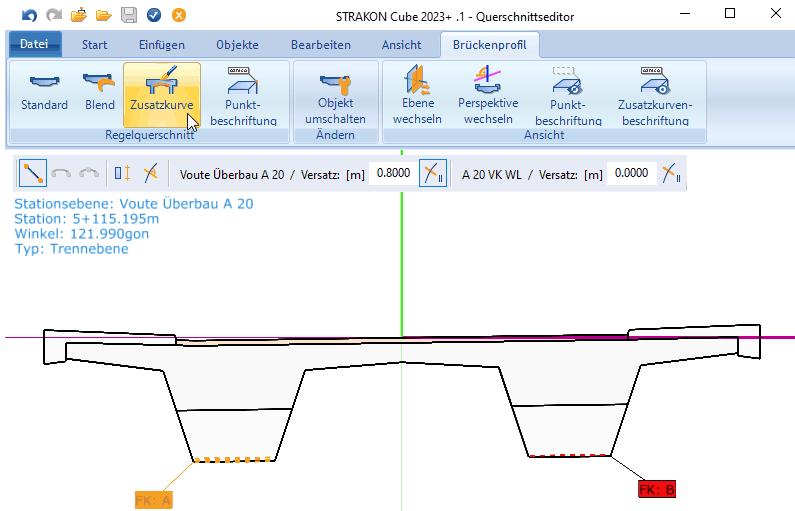Click the vertical dimension offset icon
The width and height of the screenshot is (795, 511).
pyautogui.click(x=122, y=173)
